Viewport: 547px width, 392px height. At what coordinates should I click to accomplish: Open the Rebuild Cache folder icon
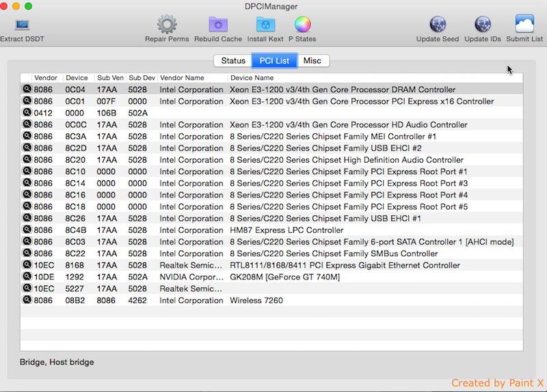point(217,25)
